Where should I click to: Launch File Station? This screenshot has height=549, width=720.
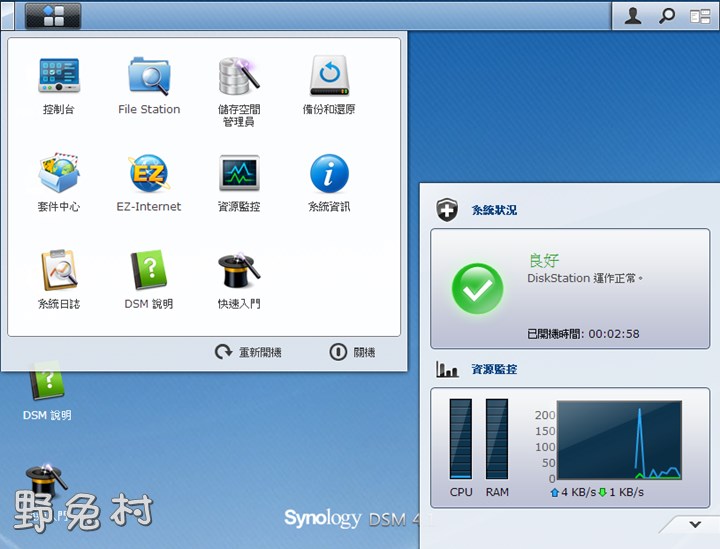pos(149,85)
